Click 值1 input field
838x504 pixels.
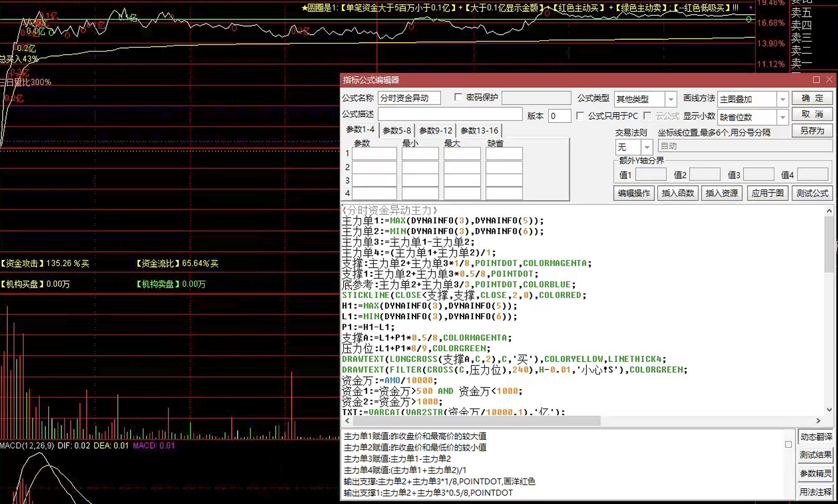[651, 174]
